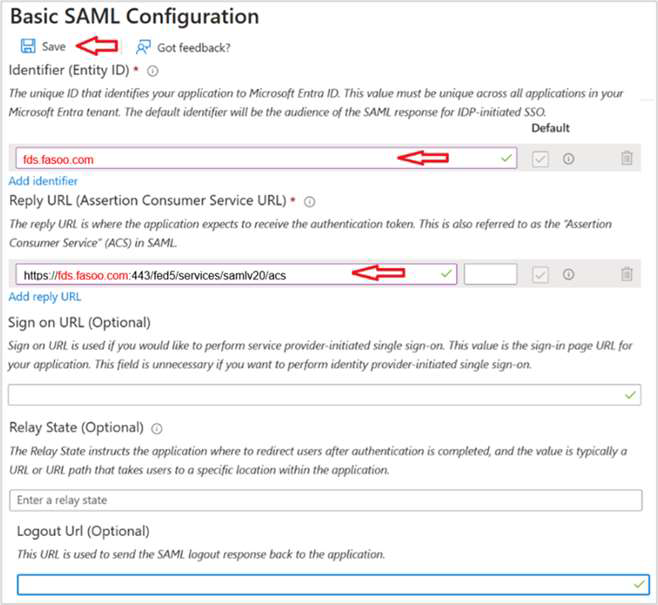Click the Enter a relay state field

[x=326, y=500]
